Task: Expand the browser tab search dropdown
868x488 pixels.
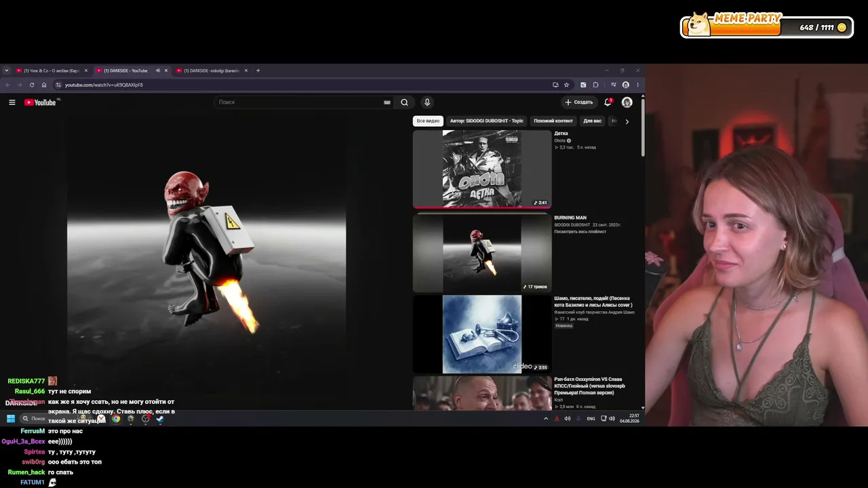Action: tap(7, 70)
